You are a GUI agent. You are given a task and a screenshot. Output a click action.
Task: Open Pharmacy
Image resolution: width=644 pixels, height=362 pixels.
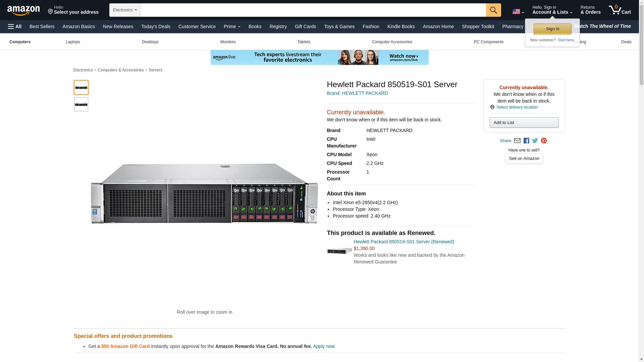(x=513, y=26)
